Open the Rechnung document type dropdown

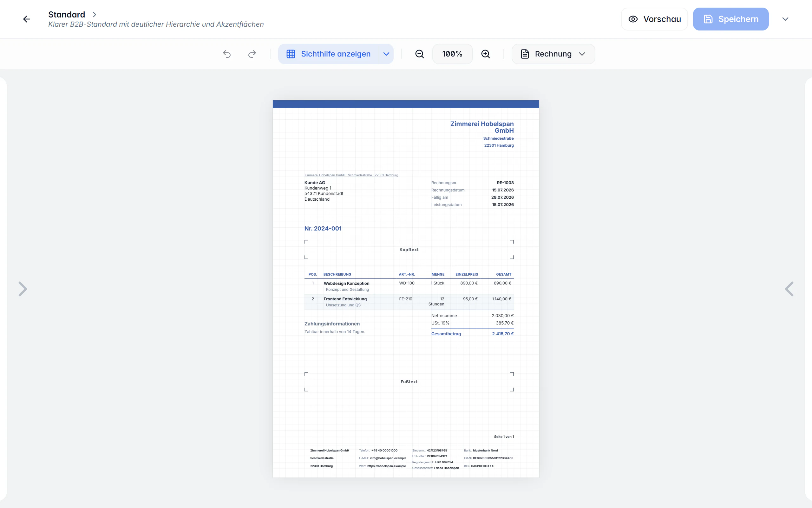coord(553,54)
